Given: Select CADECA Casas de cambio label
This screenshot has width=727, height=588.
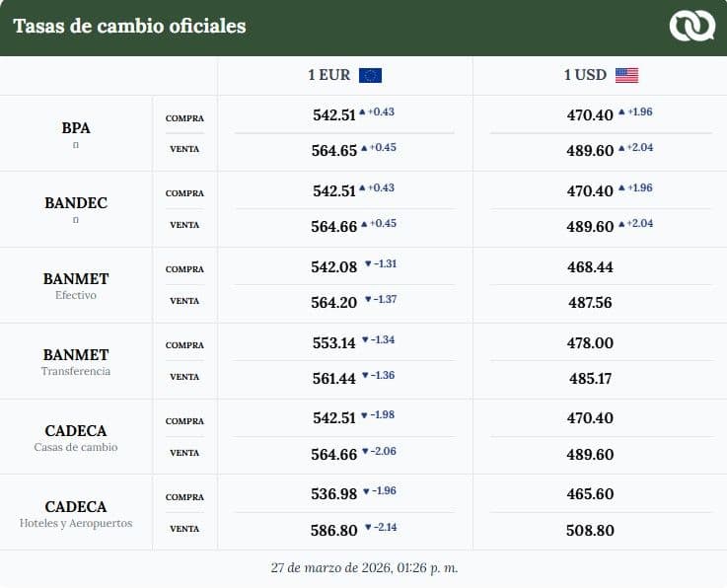Looking at the screenshot, I should 76,436.
